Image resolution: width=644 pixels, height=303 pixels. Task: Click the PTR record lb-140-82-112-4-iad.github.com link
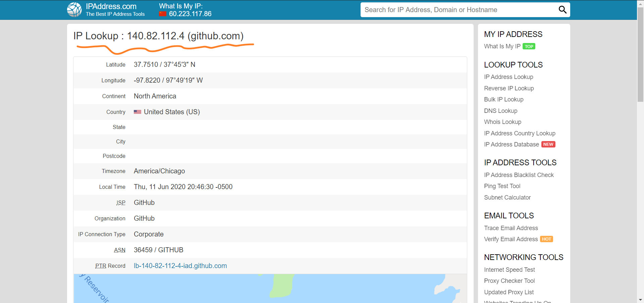pos(180,266)
